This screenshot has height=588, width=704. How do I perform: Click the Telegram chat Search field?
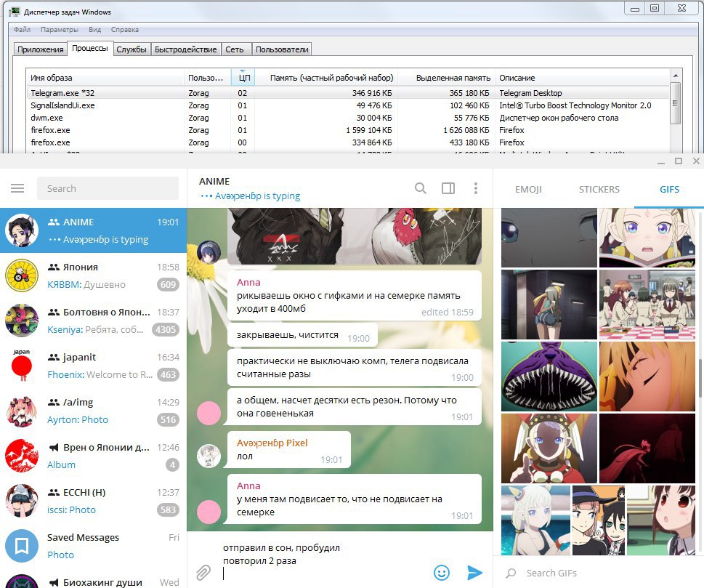pos(108,188)
